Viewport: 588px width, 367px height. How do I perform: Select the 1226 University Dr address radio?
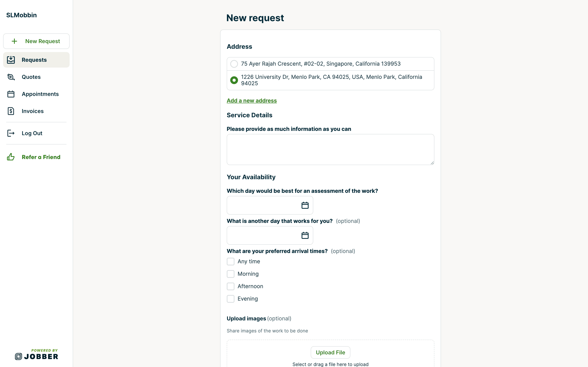(234, 80)
